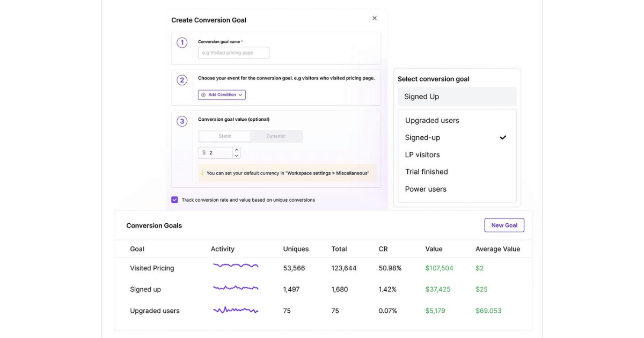Click the $5,179 value cell
The image size is (644, 338).
click(435, 311)
